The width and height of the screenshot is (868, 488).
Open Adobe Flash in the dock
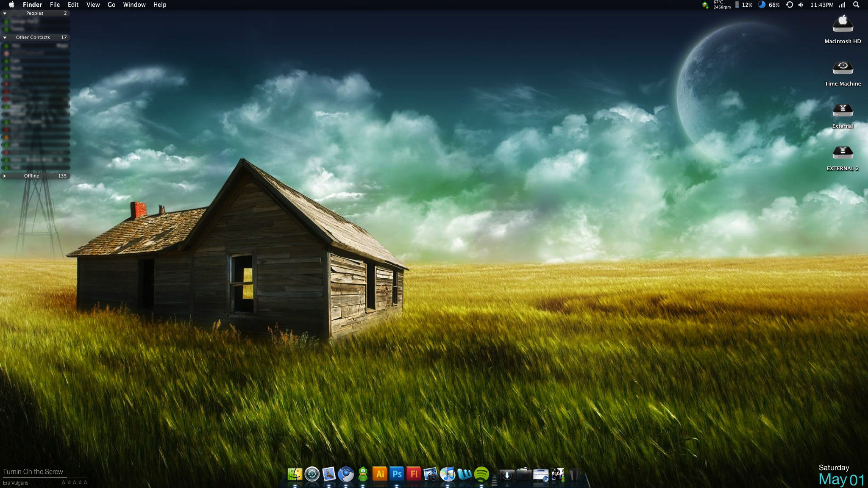(x=414, y=474)
